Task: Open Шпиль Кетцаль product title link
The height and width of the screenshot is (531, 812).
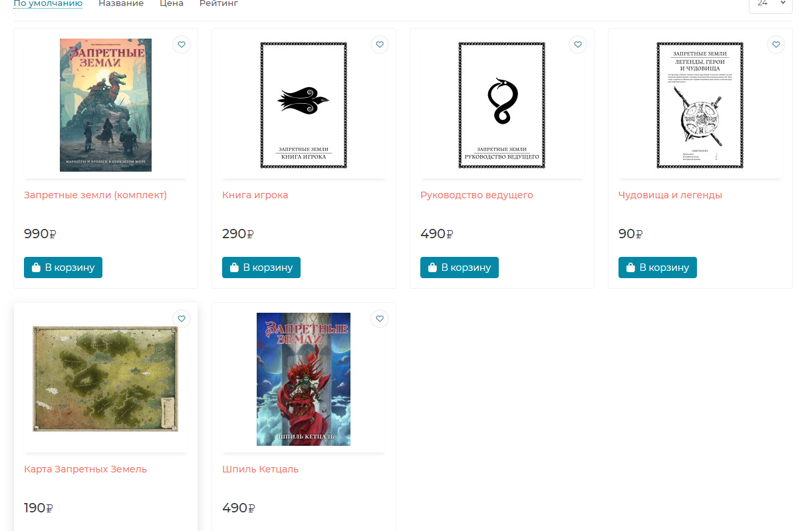Action: pos(260,469)
